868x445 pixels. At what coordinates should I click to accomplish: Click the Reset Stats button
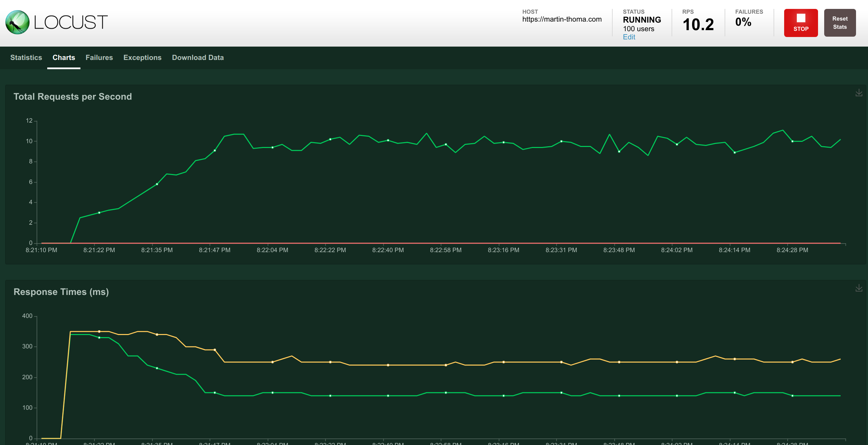click(840, 23)
